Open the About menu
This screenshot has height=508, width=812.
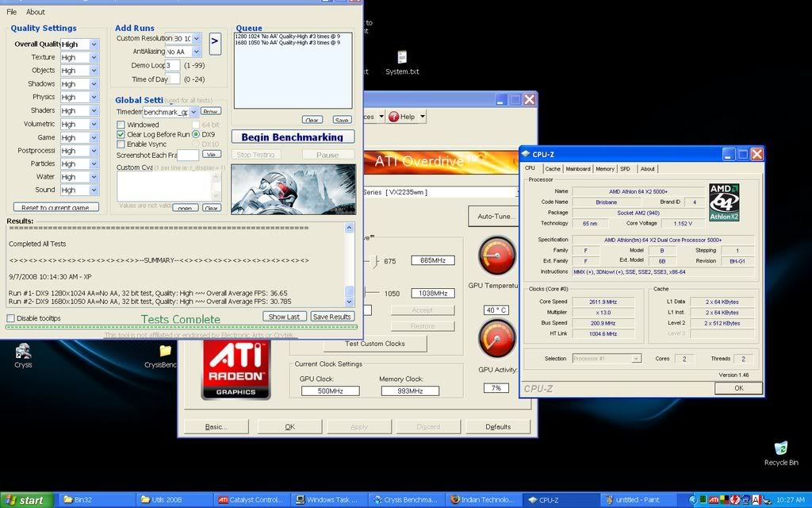coord(35,11)
